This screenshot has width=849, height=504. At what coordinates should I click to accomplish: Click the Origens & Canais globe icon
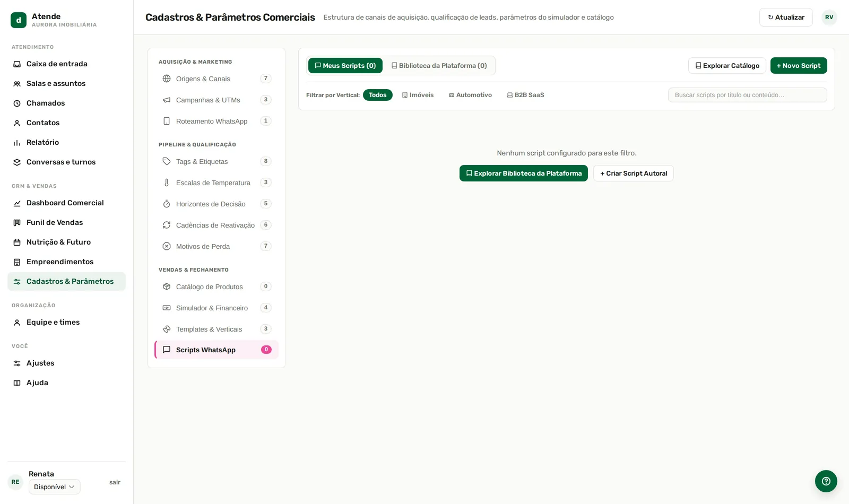(167, 79)
